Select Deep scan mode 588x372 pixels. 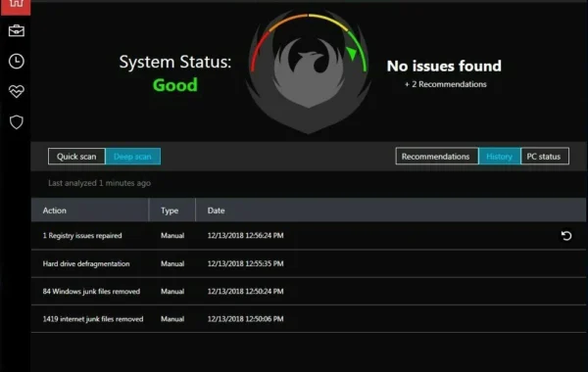[132, 157]
